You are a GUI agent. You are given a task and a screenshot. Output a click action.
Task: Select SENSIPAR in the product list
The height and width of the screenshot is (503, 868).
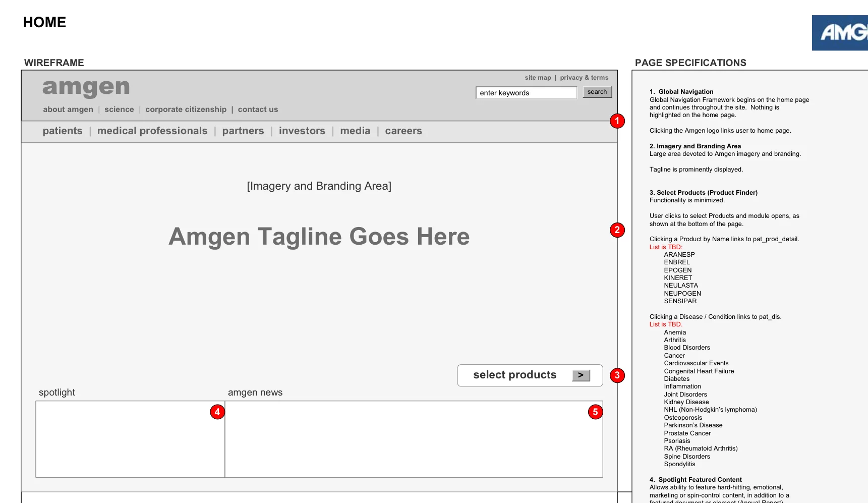click(680, 301)
